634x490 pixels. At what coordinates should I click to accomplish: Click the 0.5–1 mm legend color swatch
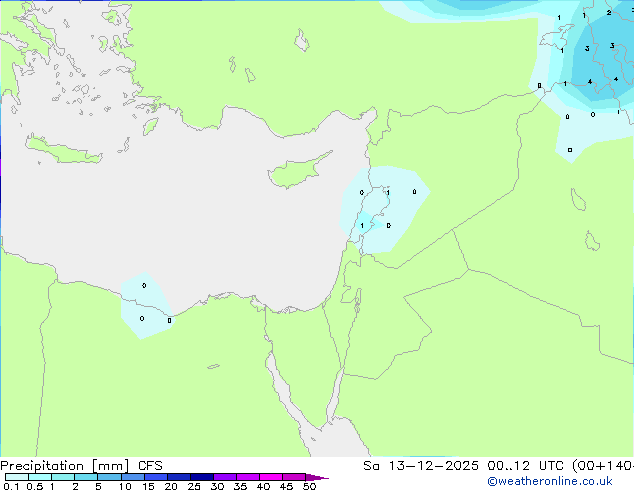[40, 477]
